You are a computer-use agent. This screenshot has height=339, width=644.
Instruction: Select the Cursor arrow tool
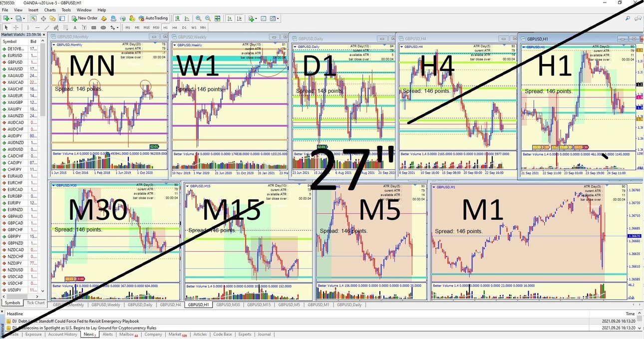[6, 27]
